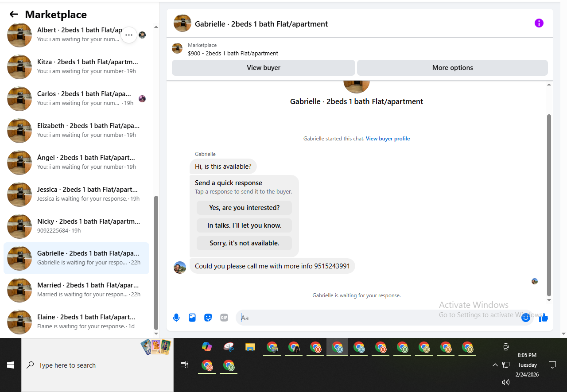Open the emoji picker in the message box
Image resolution: width=567 pixels, height=392 pixels.
coord(526,318)
